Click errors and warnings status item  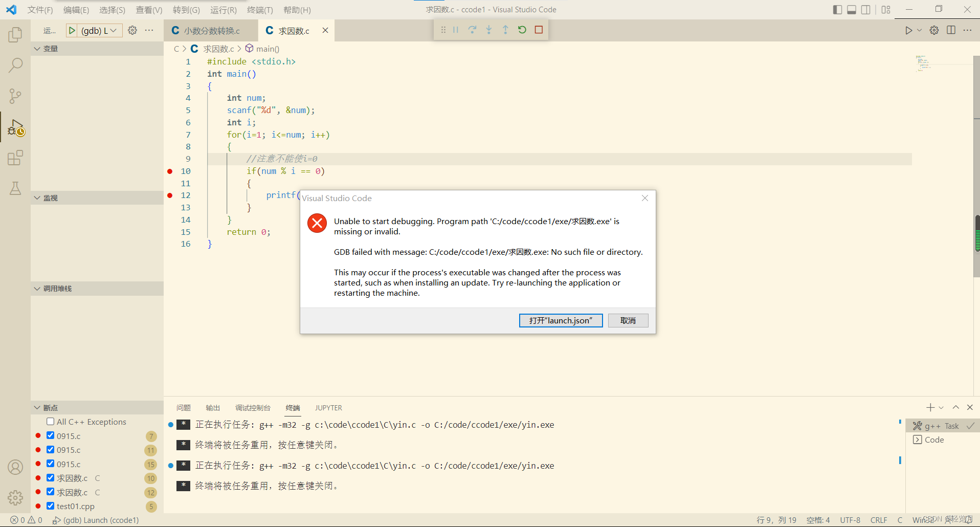click(26, 520)
